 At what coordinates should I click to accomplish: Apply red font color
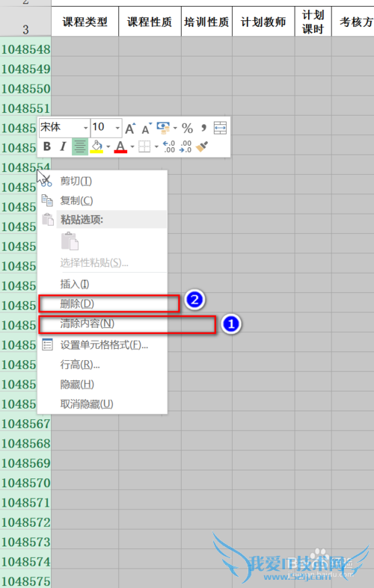click(120, 146)
